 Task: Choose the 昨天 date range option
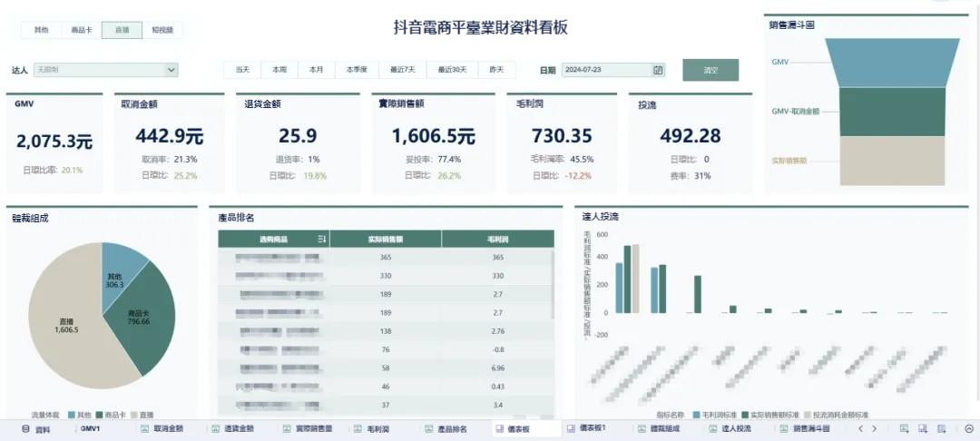496,70
